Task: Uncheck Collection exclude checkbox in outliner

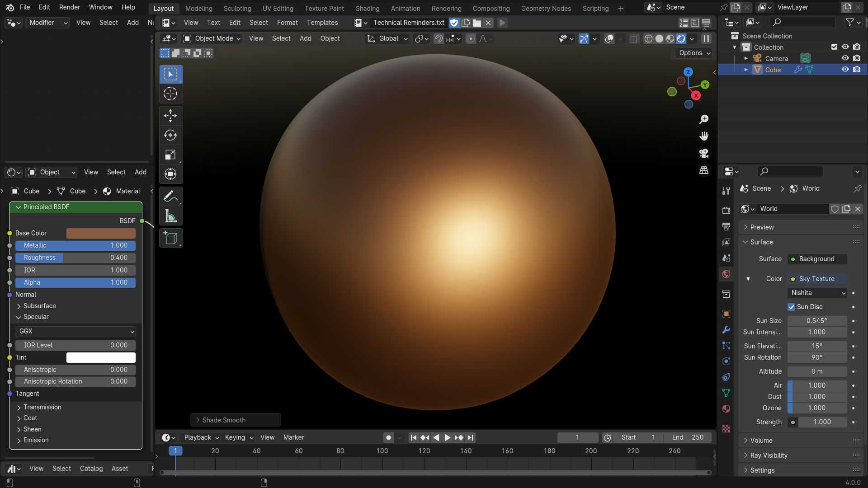Action: 835,47
